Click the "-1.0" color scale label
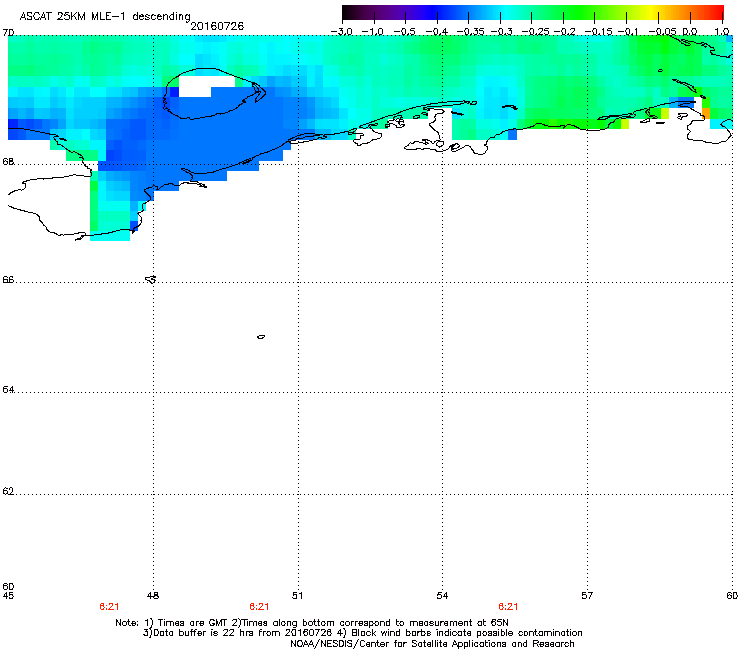 click(x=372, y=32)
